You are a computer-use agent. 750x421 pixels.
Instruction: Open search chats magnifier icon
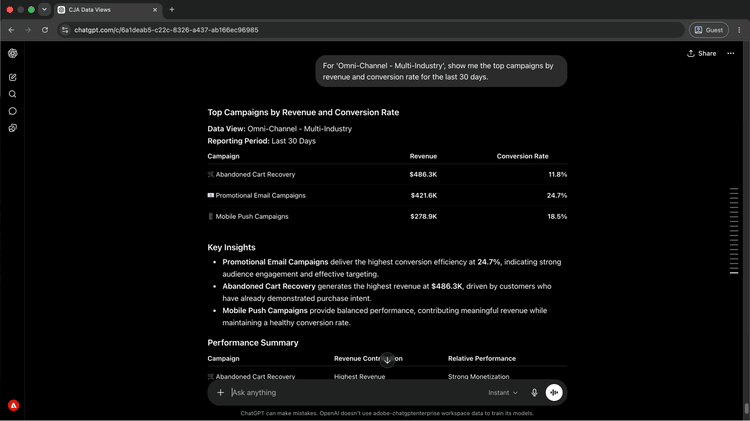12,94
